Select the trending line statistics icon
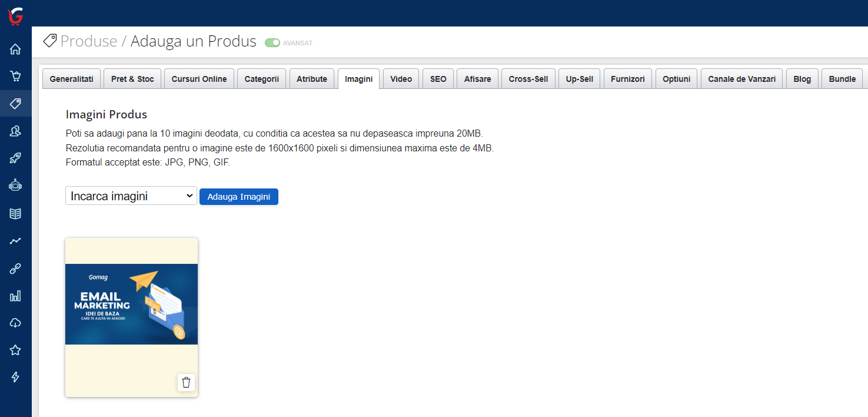868x417 pixels. click(15, 240)
